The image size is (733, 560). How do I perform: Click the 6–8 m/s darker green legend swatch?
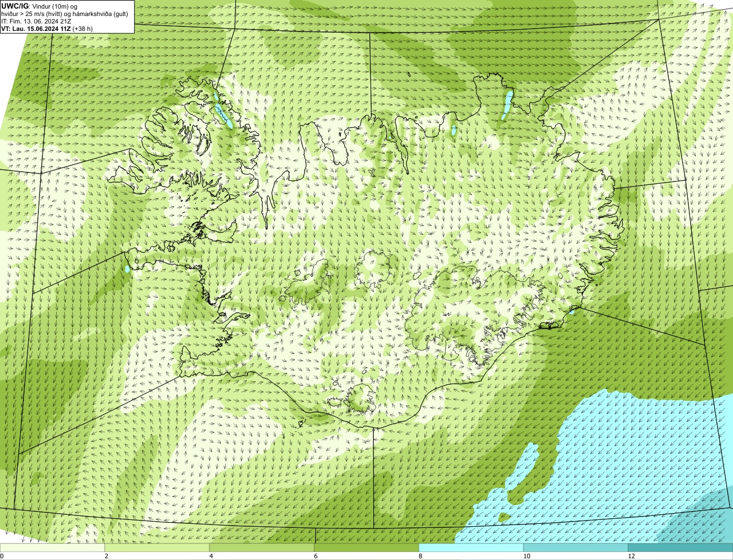tap(368, 547)
